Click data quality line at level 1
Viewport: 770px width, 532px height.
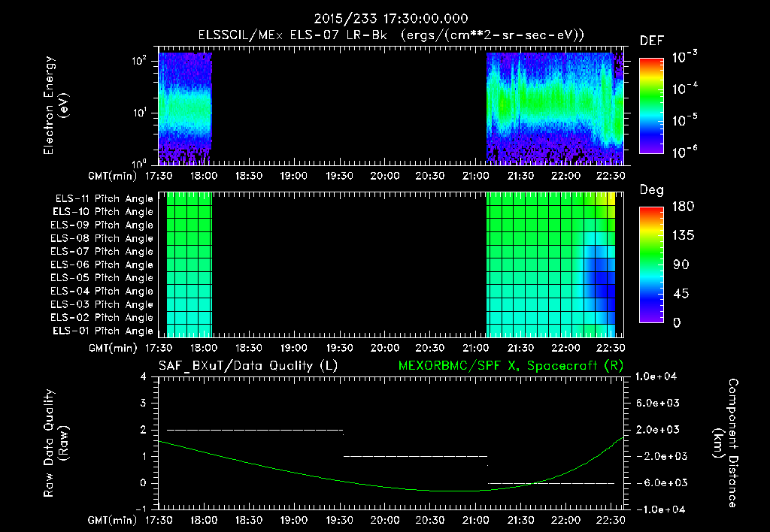tap(415, 456)
